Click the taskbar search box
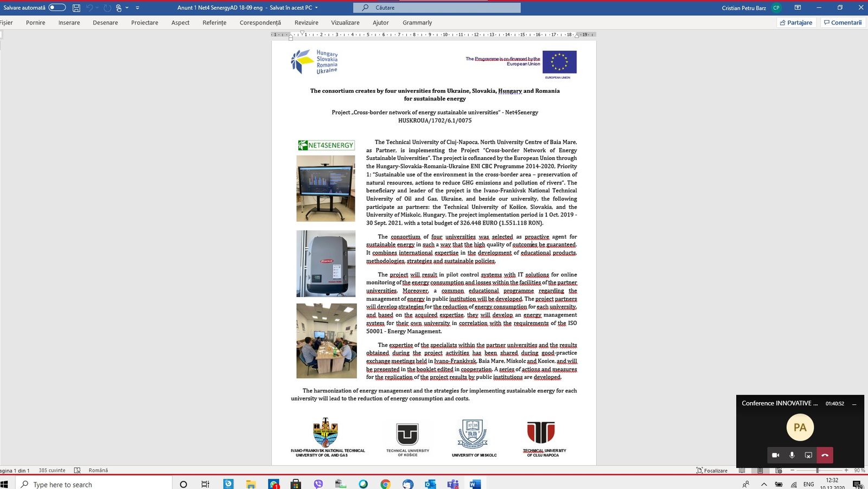Viewport: 868px width, 489px height. coord(94,484)
